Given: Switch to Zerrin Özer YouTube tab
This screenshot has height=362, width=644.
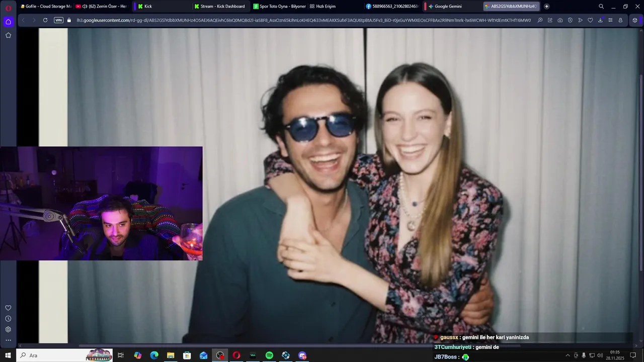Looking at the screenshot, I should click(102, 7).
